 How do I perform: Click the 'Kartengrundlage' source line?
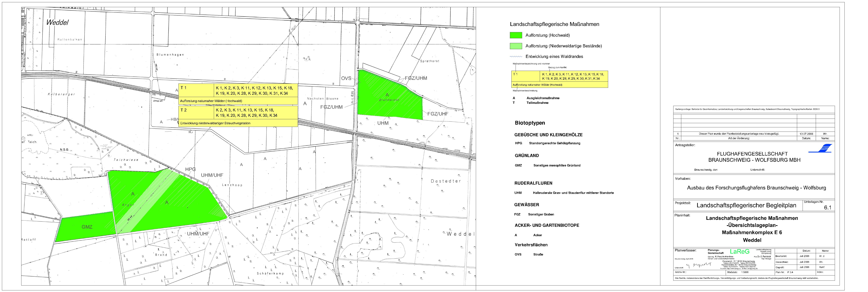(x=747, y=109)
